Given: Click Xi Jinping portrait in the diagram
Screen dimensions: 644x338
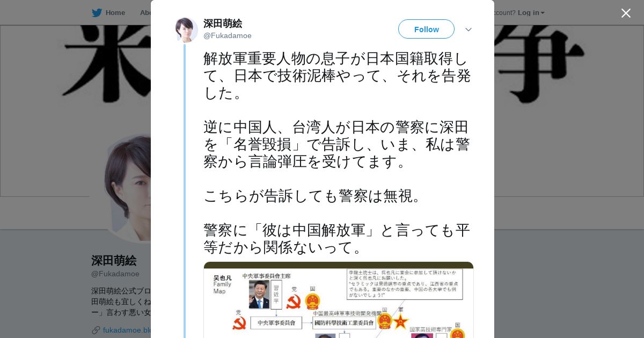Looking at the screenshot, I should pyautogui.click(x=259, y=295).
